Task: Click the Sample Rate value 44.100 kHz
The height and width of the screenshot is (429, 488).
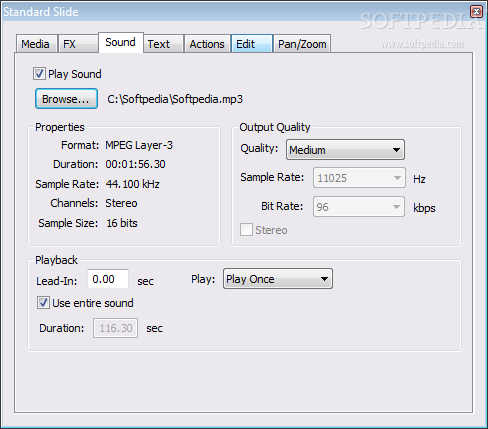Action: point(133,184)
